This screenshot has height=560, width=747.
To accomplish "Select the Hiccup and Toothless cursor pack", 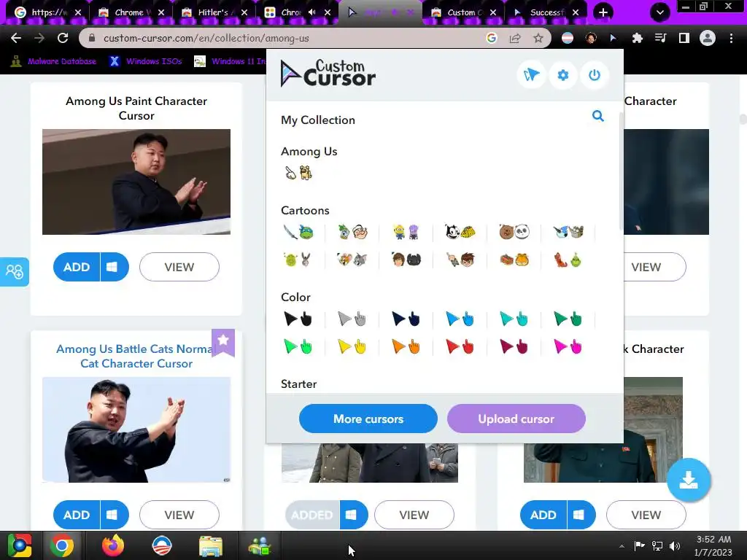I will click(x=406, y=260).
